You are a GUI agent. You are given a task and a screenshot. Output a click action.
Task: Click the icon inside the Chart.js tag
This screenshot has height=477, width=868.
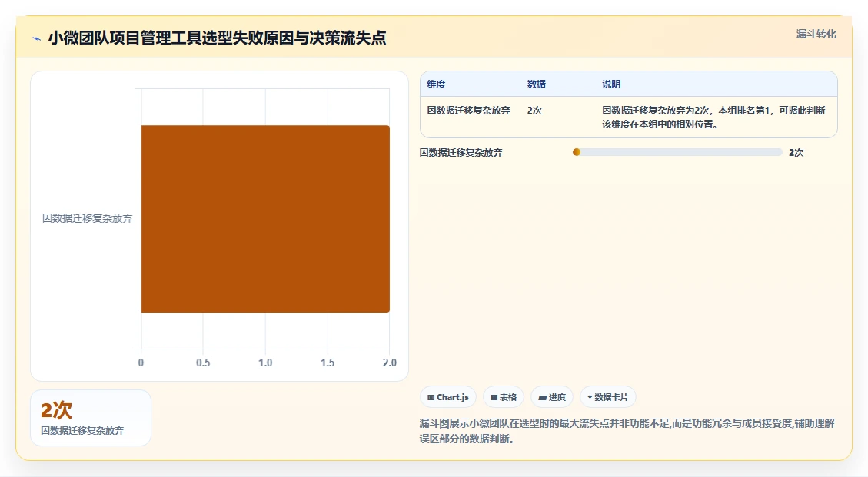click(x=431, y=397)
